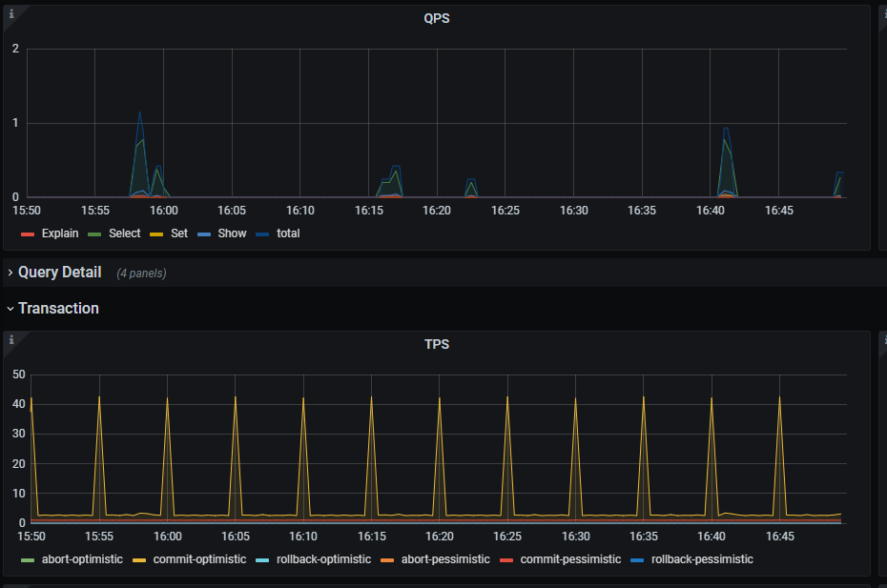Open the QPS panel title menu

pos(437,19)
